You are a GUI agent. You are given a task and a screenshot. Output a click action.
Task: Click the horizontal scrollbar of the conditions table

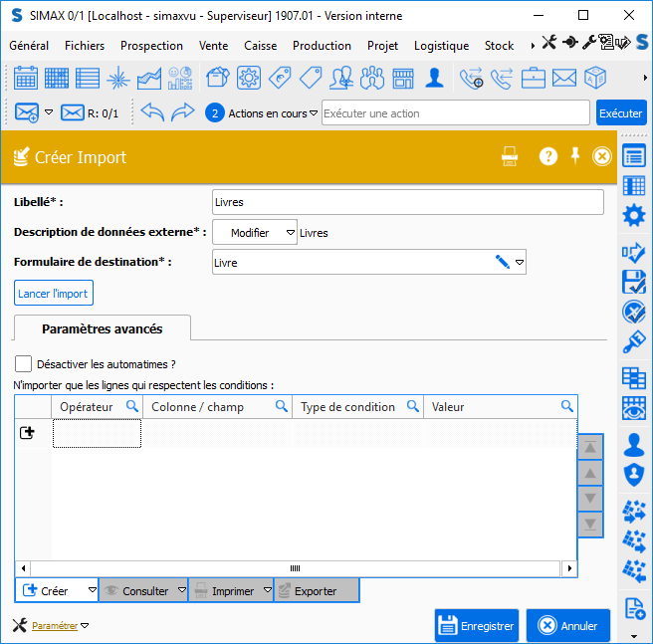point(295,568)
